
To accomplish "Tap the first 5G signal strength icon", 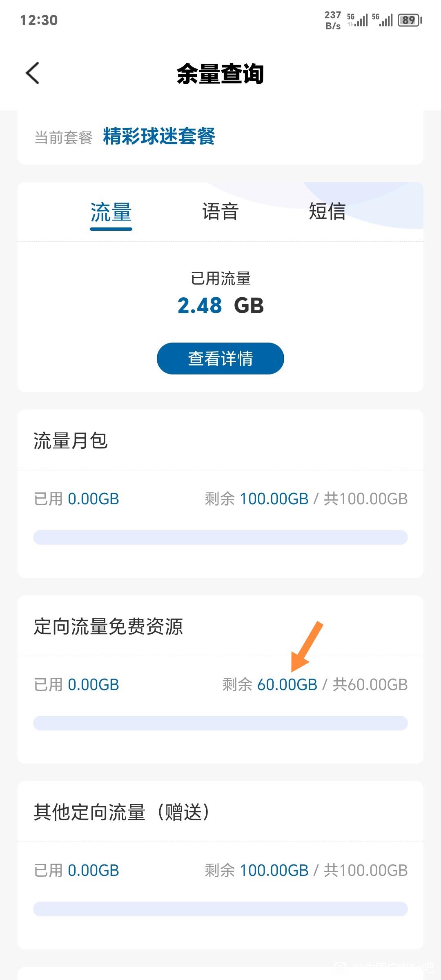I will [x=358, y=20].
